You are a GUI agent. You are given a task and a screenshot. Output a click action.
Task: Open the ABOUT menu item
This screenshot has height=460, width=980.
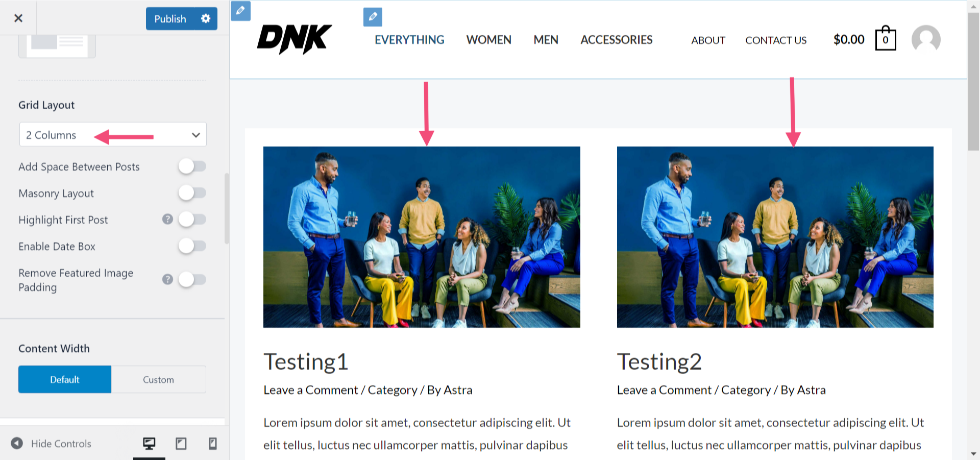click(708, 40)
